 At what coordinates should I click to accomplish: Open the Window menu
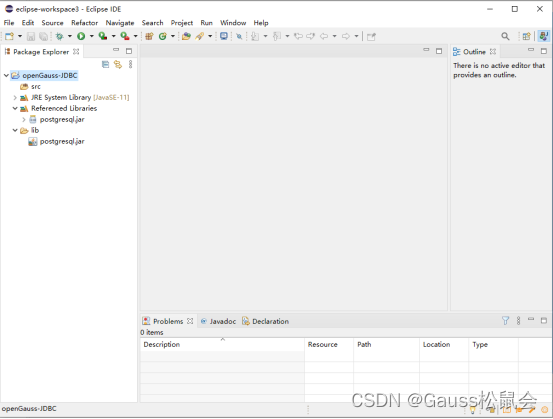coord(233,23)
